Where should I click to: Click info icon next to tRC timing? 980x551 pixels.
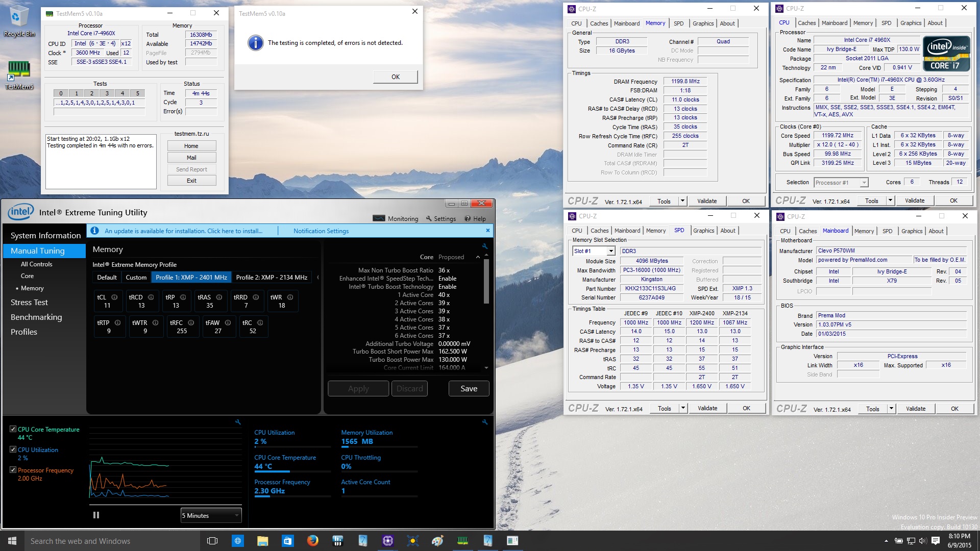coord(260,322)
